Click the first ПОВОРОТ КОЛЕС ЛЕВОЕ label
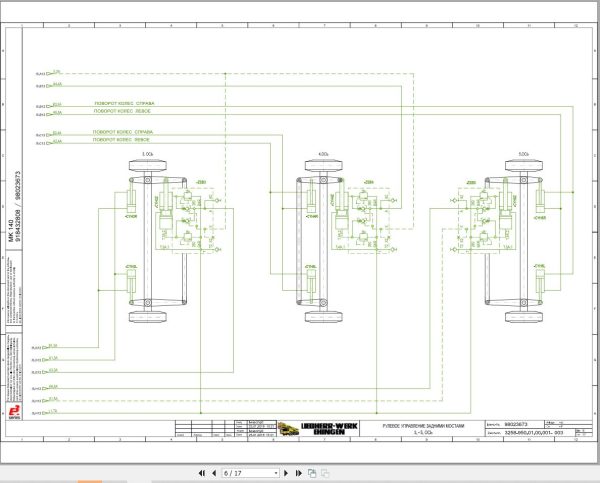The image size is (600, 483). point(122,111)
